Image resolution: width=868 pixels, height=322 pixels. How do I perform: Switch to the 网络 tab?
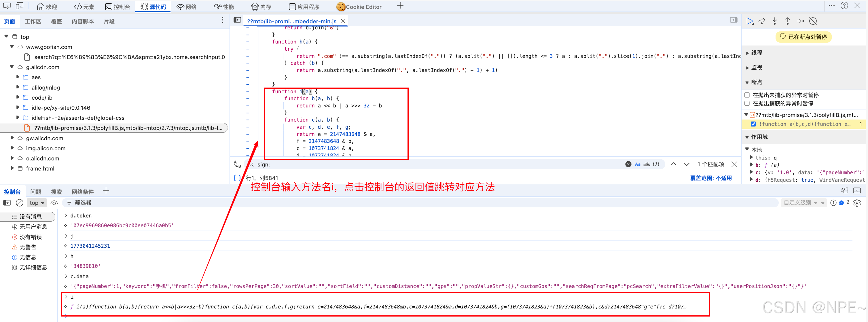[x=187, y=7]
